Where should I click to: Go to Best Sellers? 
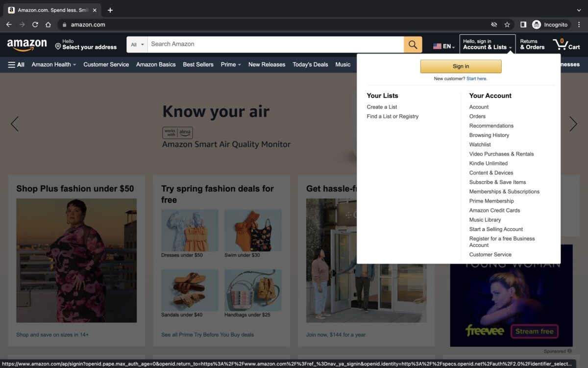pos(198,64)
